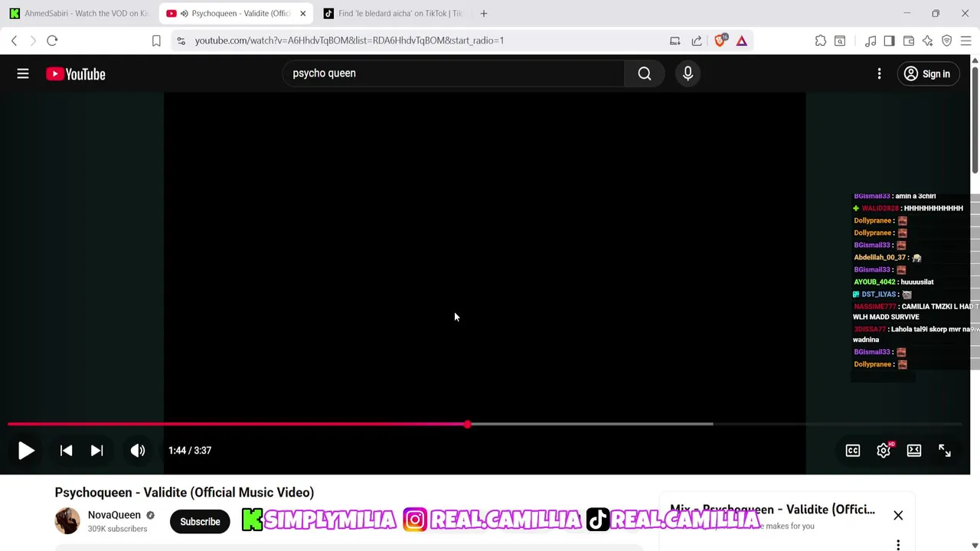Open Brave Shields lion icon

coord(720,41)
